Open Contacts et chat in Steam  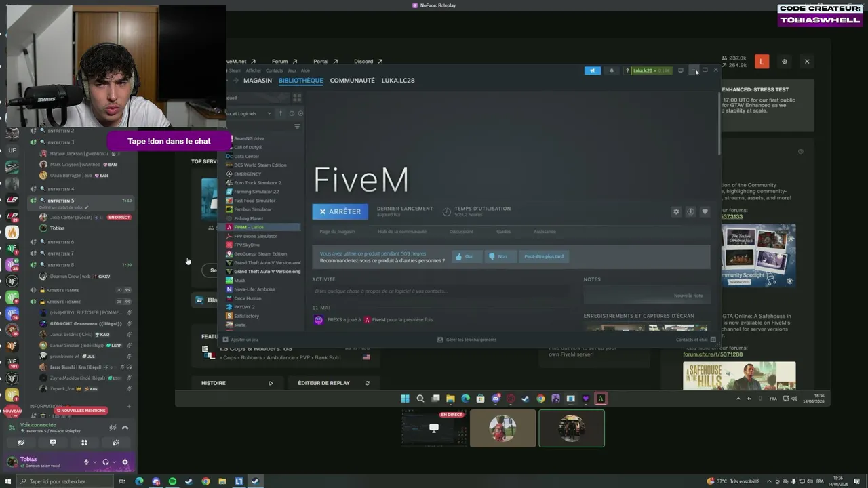[x=696, y=340]
